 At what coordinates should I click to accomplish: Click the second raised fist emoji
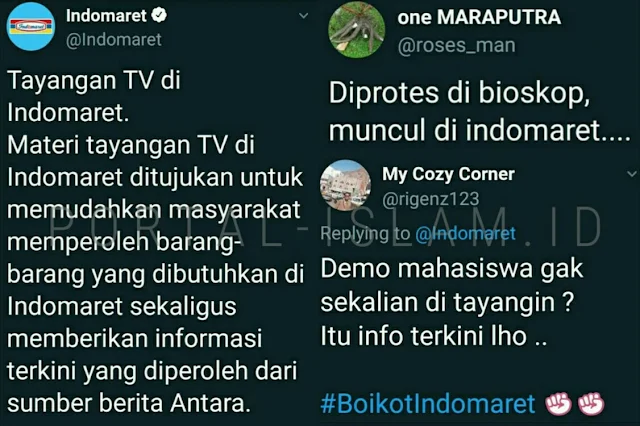click(591, 404)
